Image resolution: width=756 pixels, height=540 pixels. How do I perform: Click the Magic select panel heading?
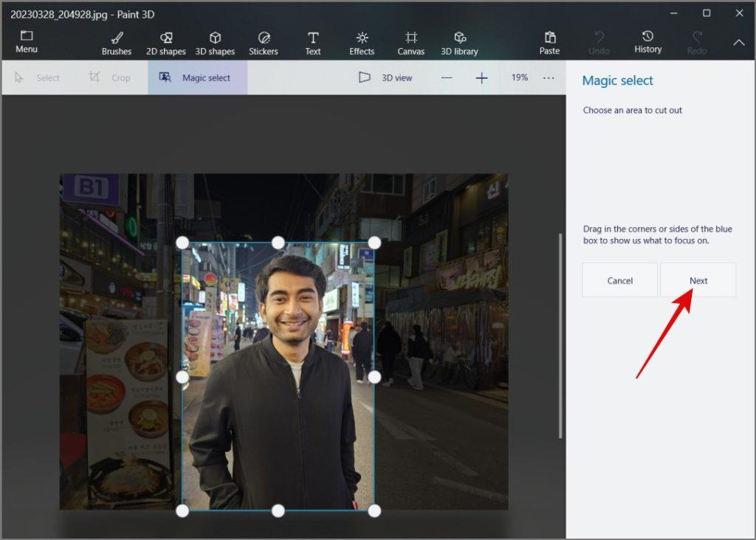click(618, 80)
